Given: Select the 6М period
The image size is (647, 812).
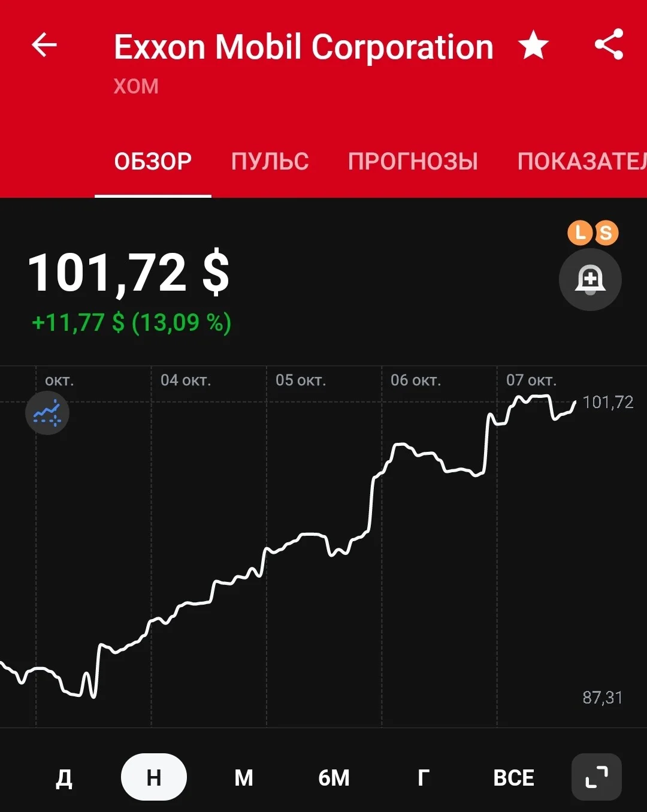Looking at the screenshot, I should point(334,777).
